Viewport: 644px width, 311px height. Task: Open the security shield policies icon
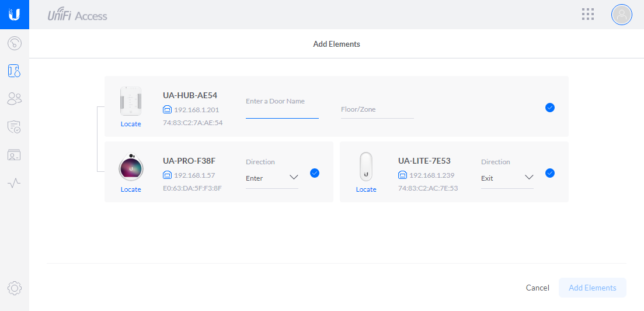pos(15,127)
